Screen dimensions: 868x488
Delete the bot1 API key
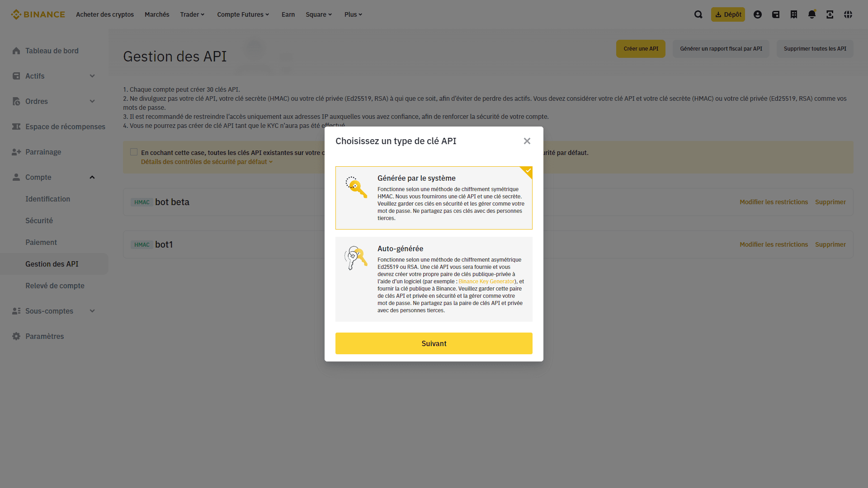(830, 244)
